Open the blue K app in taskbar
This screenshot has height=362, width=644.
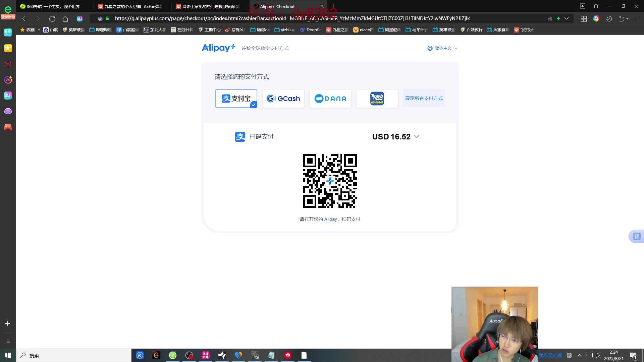coord(140,355)
